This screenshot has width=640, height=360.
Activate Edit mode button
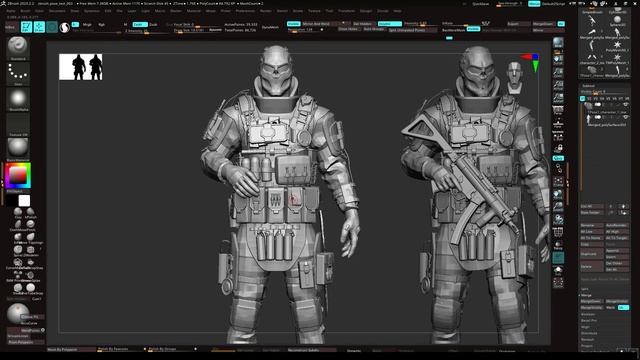coord(26,27)
